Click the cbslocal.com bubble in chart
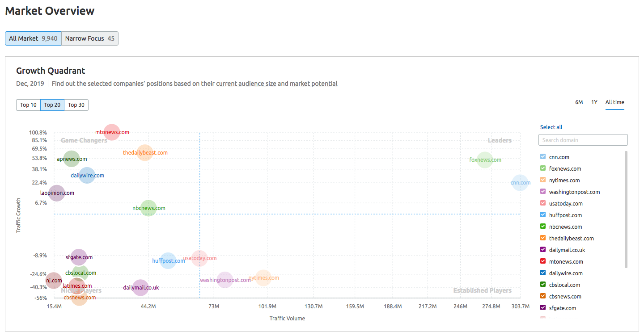644x336 pixels. point(80,273)
